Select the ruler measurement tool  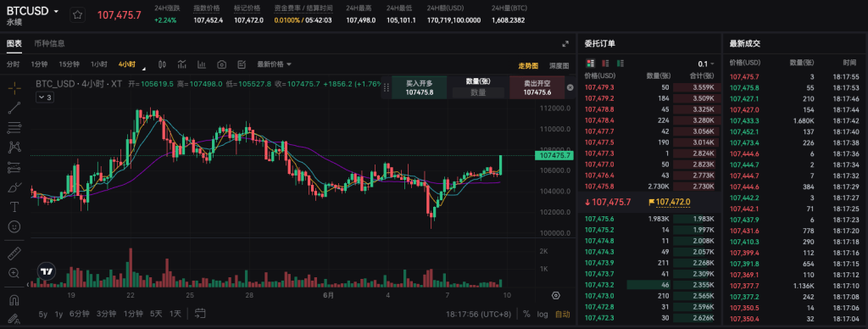tap(14, 254)
